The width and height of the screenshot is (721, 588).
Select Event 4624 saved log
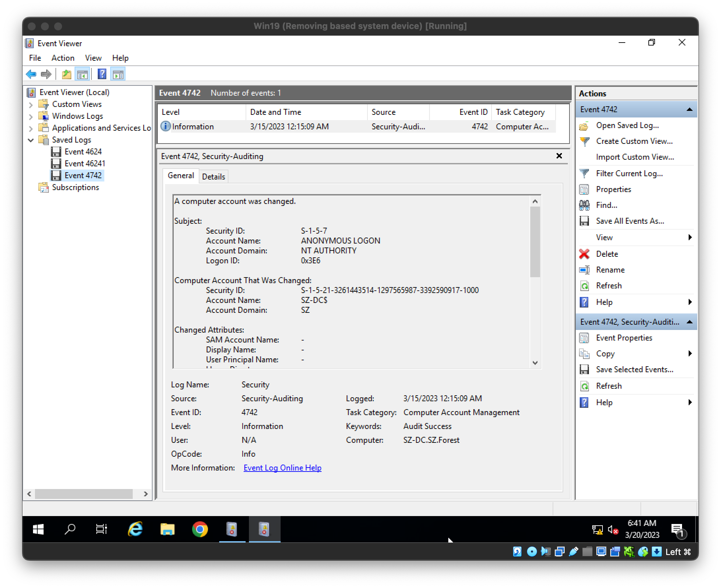point(83,152)
